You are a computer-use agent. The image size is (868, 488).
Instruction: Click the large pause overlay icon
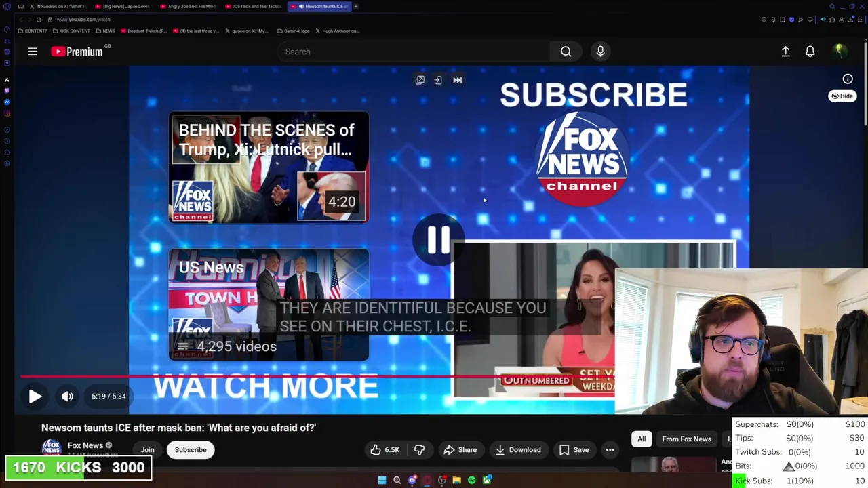pyautogui.click(x=438, y=239)
